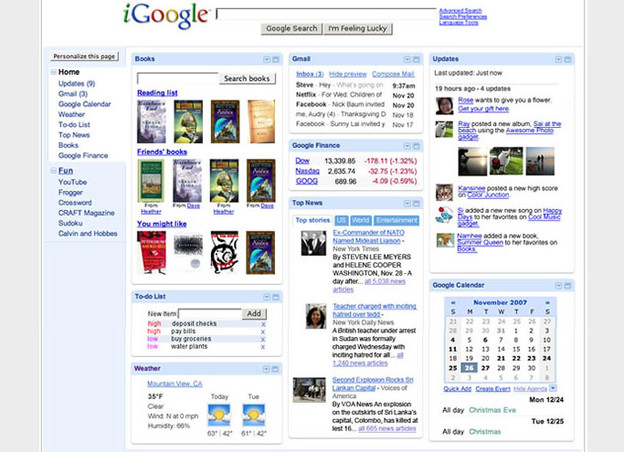The image size is (624, 452).
Task: Open Ex-Commander of NATO news headline
Action: 369,237
